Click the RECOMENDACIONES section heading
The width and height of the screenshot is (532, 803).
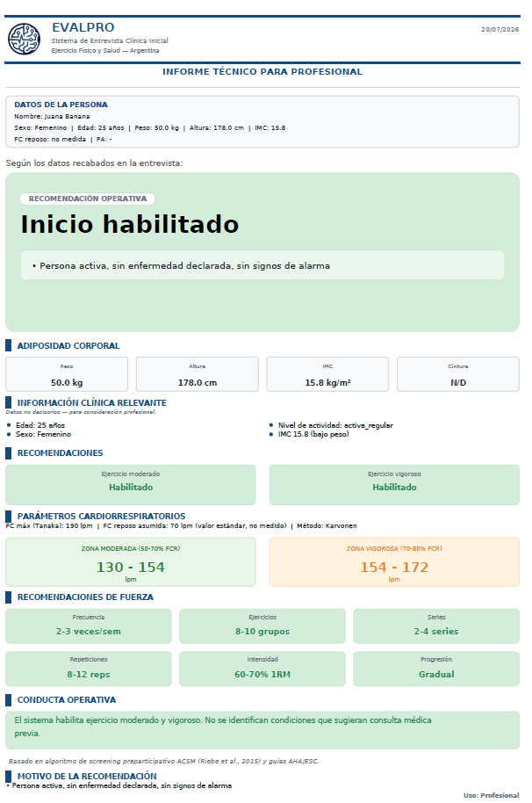61,453
